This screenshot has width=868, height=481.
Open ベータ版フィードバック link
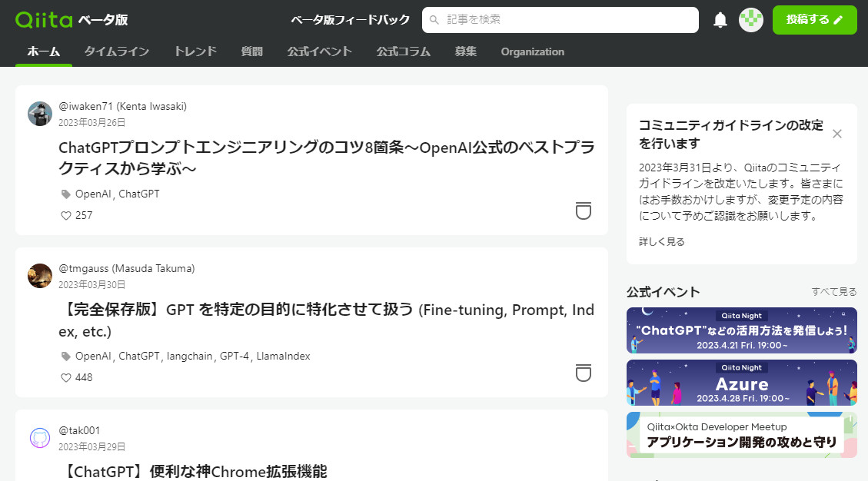(350, 20)
